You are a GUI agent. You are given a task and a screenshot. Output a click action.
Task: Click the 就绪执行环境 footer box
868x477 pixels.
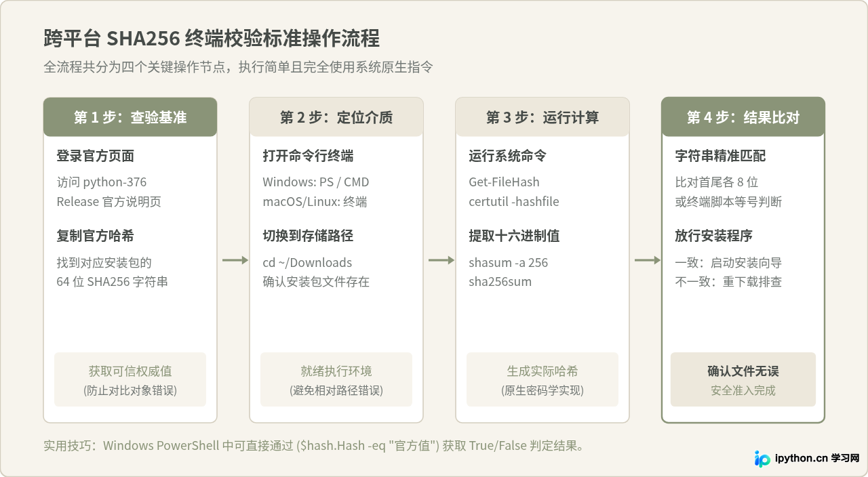click(x=336, y=379)
